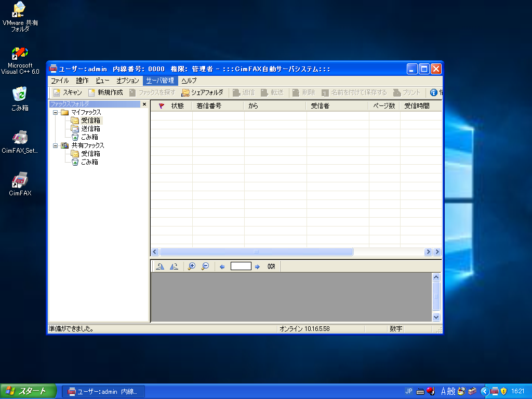Sort by the から column header
The image size is (532, 399).
click(x=275, y=106)
